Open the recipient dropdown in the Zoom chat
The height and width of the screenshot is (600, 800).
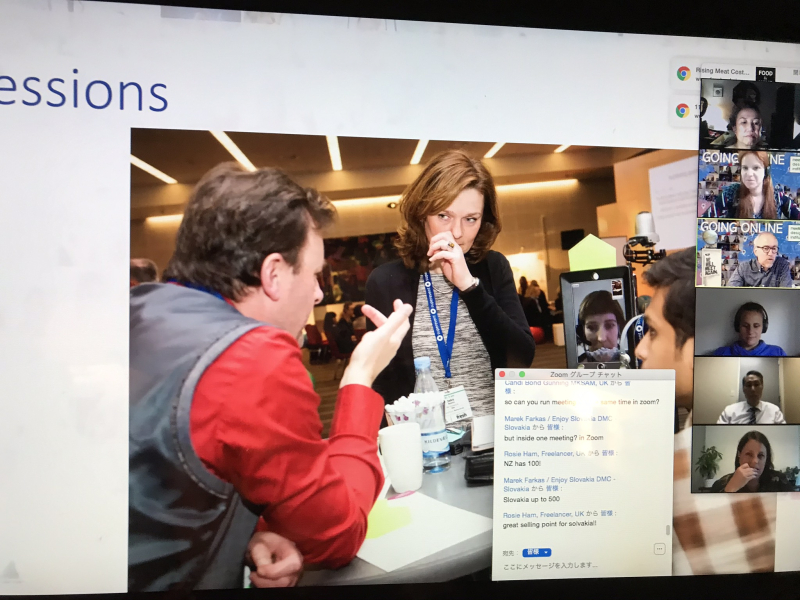pos(537,552)
